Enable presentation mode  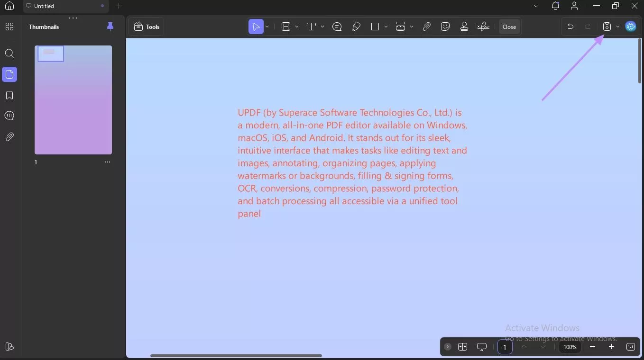click(482, 347)
